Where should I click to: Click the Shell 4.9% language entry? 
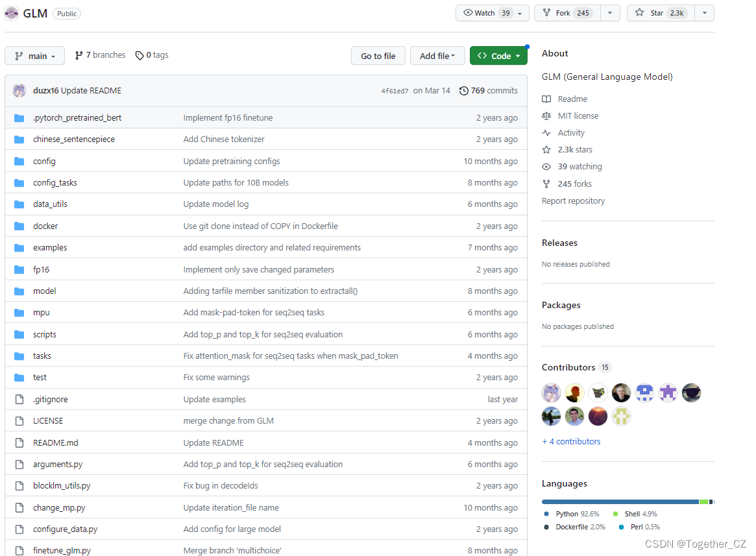[635, 514]
